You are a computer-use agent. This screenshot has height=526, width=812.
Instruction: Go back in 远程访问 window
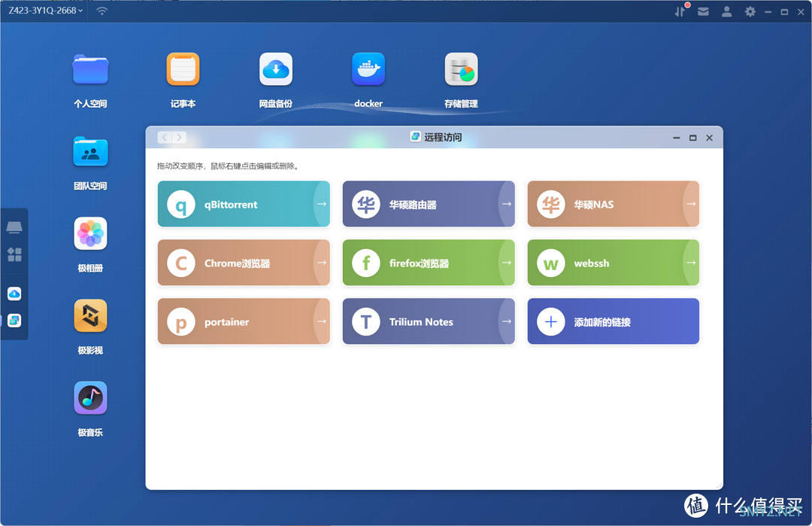165,137
